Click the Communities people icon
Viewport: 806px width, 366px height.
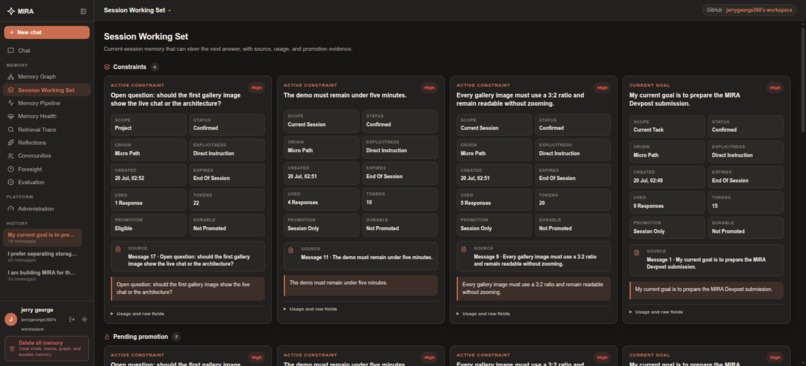pos(11,156)
